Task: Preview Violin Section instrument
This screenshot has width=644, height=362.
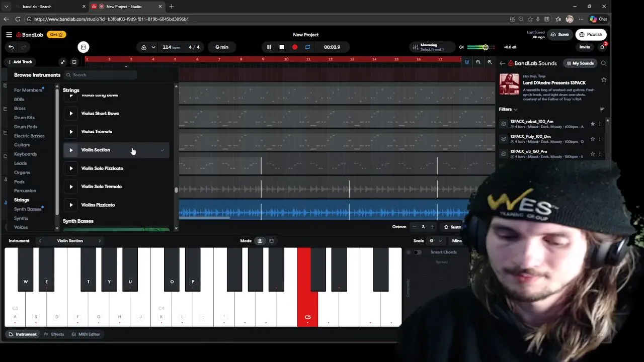Action: 71,150
